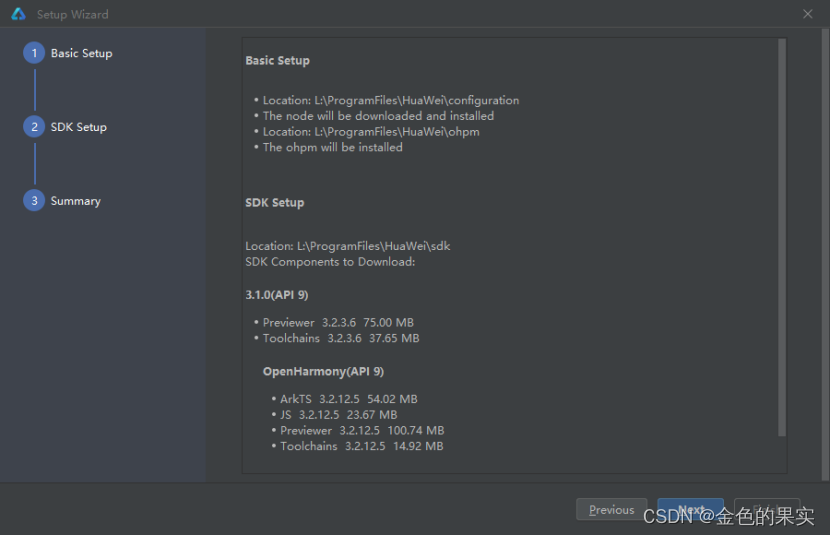
Task: Click the 3.1.0(API 9) heading
Action: 277,295
